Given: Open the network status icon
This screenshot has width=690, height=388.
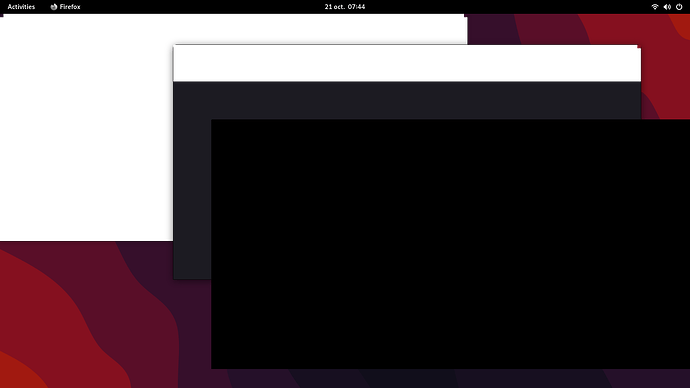Looking at the screenshot, I should coord(655,7).
